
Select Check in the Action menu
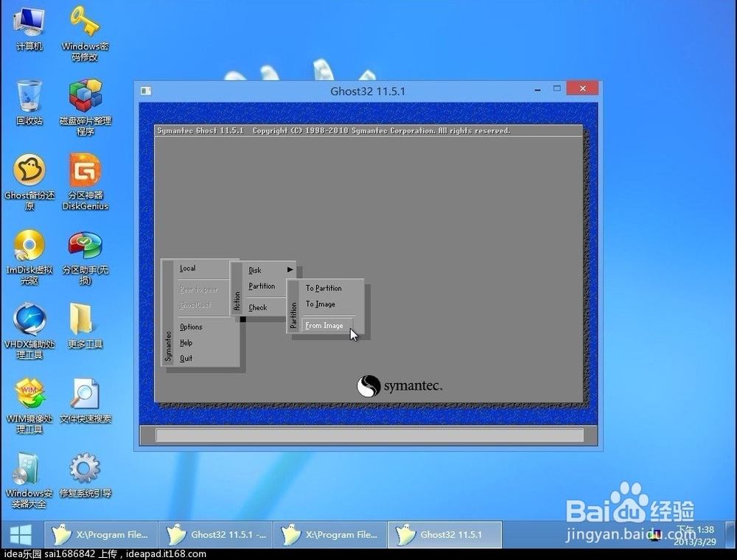[258, 308]
